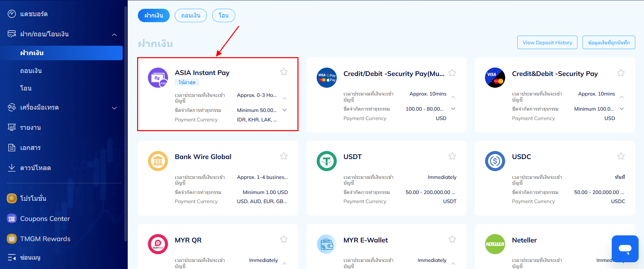Image resolution: width=644 pixels, height=269 pixels.
Task: Collapse ASIA Instant Pay arrival time chevron
Action: pos(285,99)
